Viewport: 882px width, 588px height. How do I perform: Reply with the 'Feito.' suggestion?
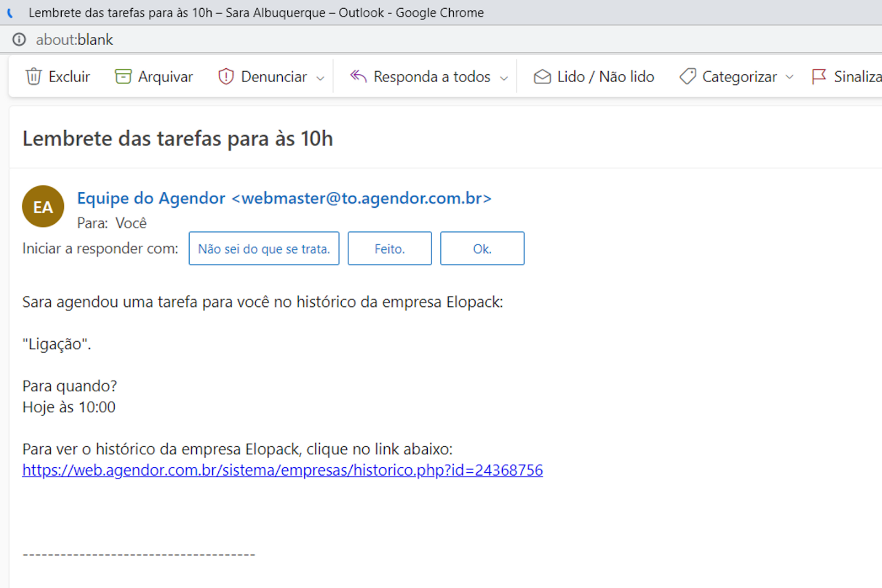pos(390,249)
